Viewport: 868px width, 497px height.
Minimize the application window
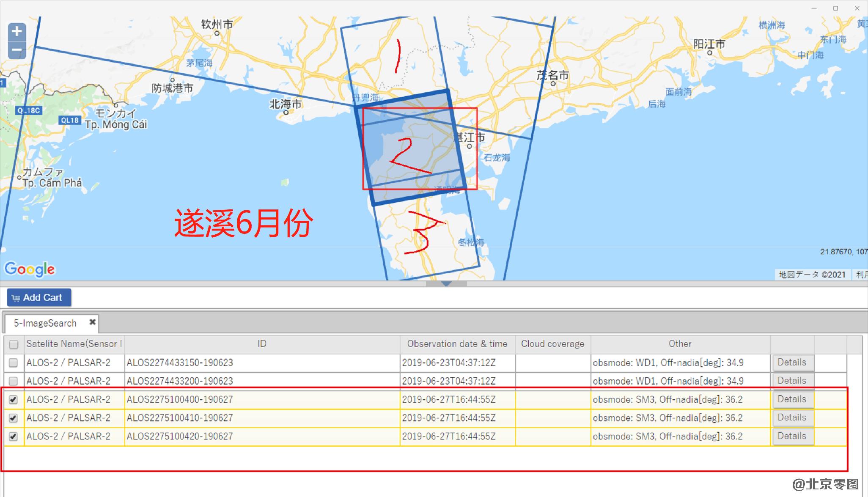(814, 8)
